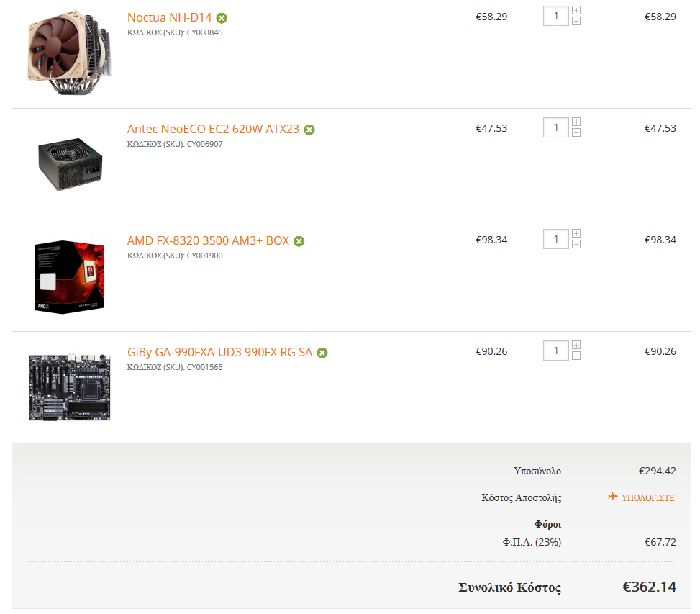The height and width of the screenshot is (614, 700).
Task: Remove Antec NeoECO EC2 620W from cart
Action: pos(309,130)
